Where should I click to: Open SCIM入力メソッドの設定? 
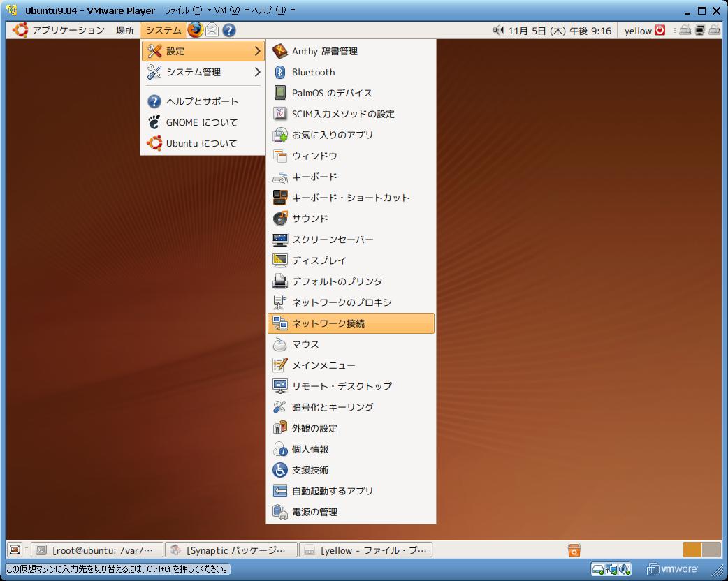tap(351, 114)
